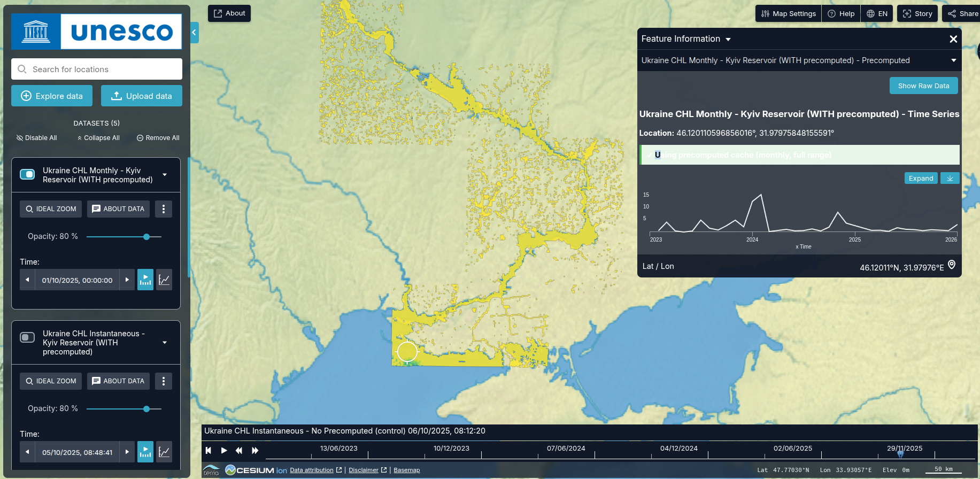Click the Show Raw Data button

(x=923, y=86)
